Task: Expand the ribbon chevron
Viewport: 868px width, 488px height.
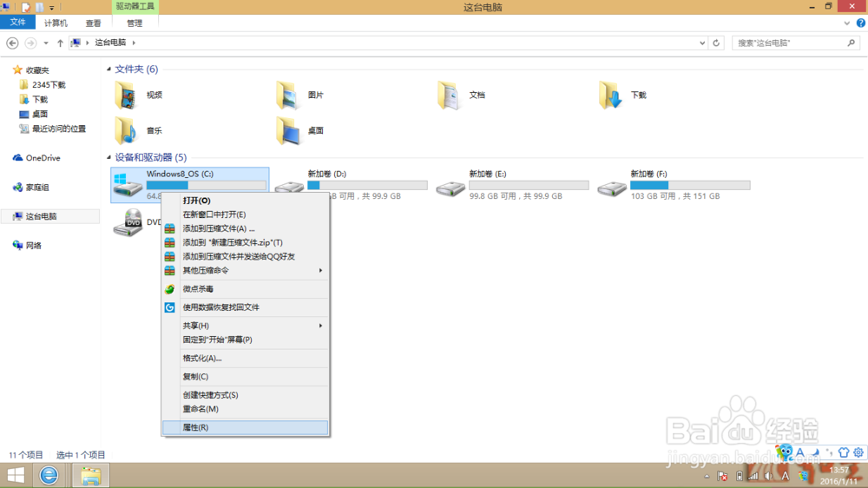Action: (846, 23)
